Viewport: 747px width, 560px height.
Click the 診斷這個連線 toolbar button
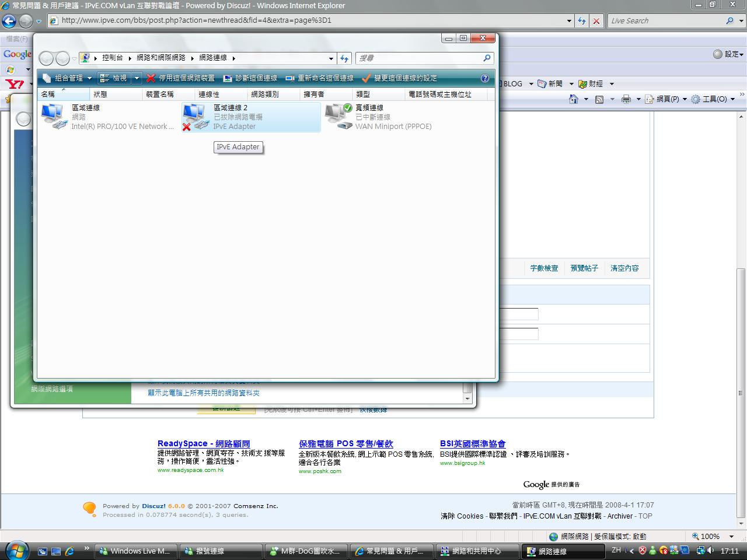tap(250, 78)
